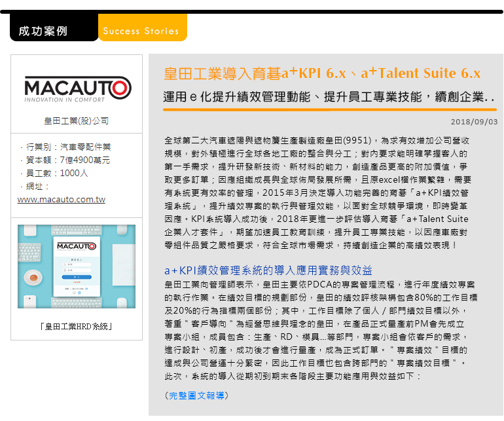Click the 完整圖文報導 full report link
Screen dimensions: 504x421
196,395
